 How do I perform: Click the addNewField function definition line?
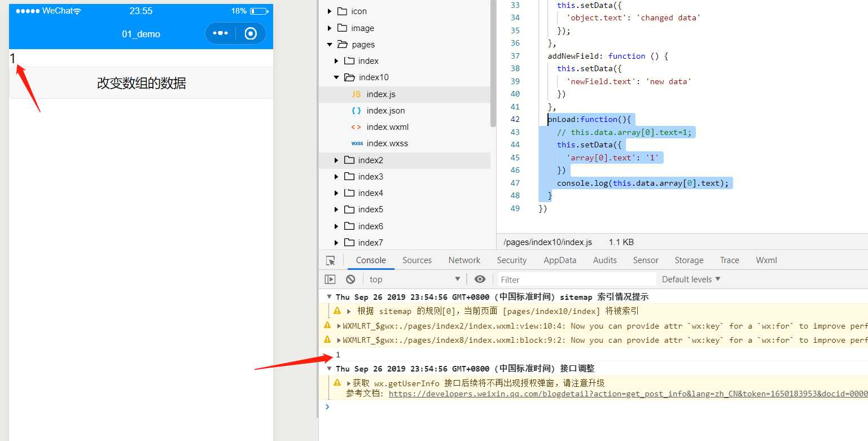[x=608, y=56]
